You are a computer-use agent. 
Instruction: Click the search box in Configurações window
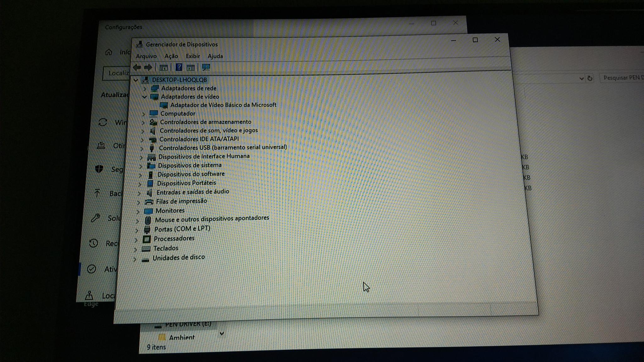tap(117, 74)
